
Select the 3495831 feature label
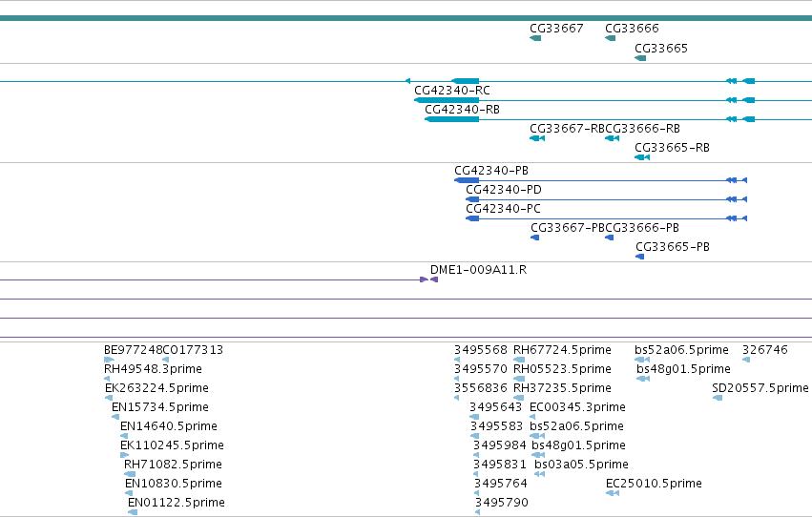point(499,465)
